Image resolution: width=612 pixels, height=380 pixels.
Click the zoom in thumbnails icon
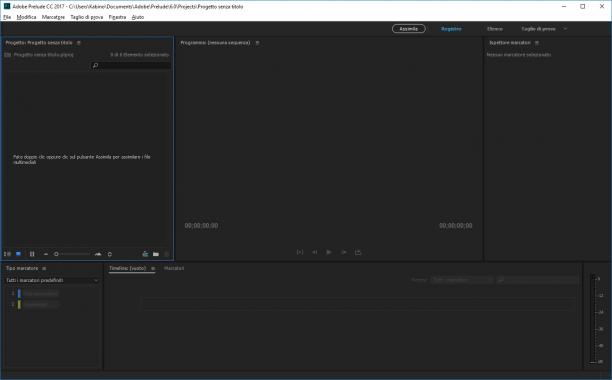coord(98,254)
